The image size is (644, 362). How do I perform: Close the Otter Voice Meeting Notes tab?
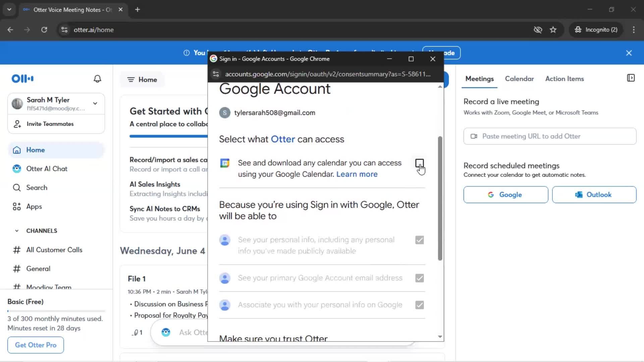click(x=120, y=10)
